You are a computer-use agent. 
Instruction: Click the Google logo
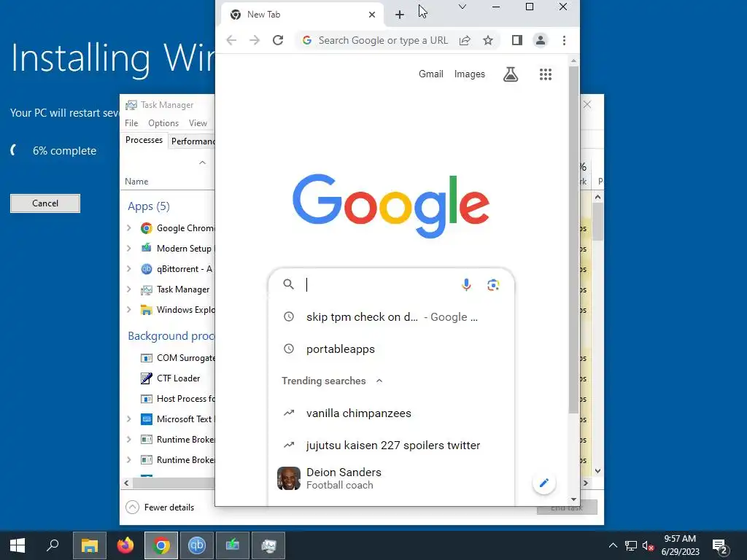[x=391, y=206]
